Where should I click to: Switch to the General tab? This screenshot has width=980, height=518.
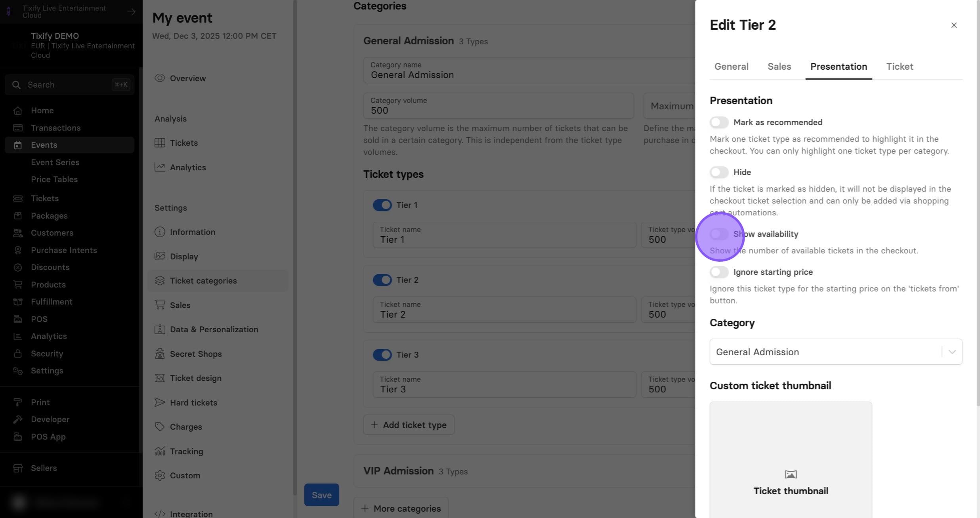(731, 67)
